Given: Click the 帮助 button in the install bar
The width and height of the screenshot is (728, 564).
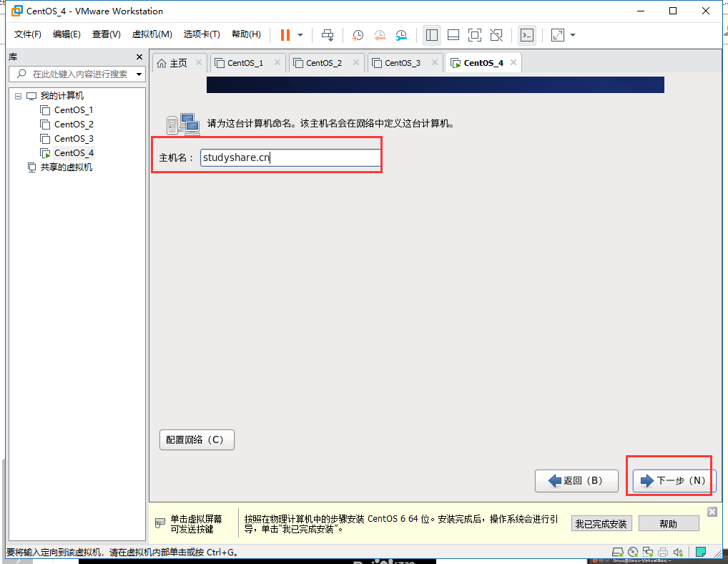Looking at the screenshot, I should 669,524.
